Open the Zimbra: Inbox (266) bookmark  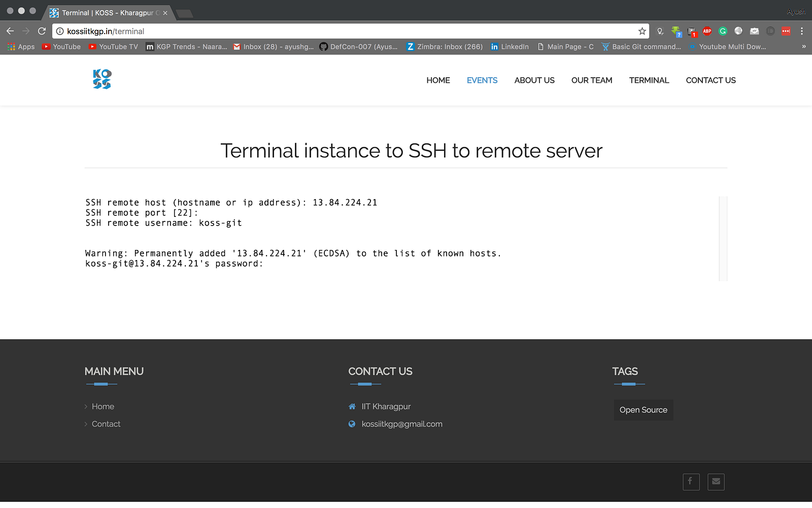coord(445,47)
